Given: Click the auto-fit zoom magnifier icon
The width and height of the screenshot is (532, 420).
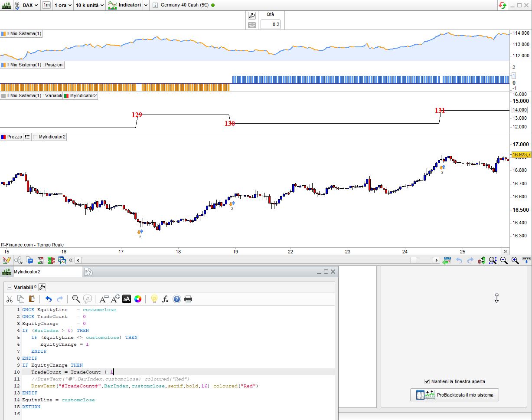Looking at the screenshot, I should click(x=493, y=260).
